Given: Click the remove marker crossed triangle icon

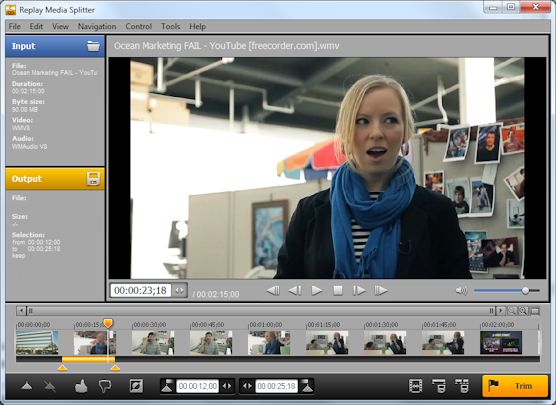Looking at the screenshot, I should tap(50, 386).
